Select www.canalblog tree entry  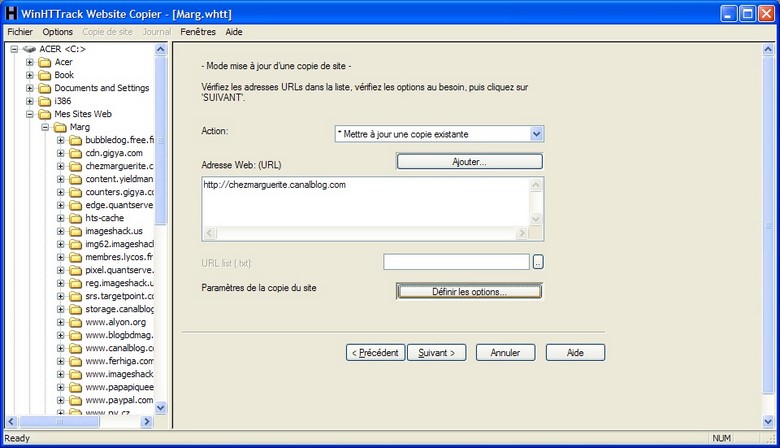[119, 348]
